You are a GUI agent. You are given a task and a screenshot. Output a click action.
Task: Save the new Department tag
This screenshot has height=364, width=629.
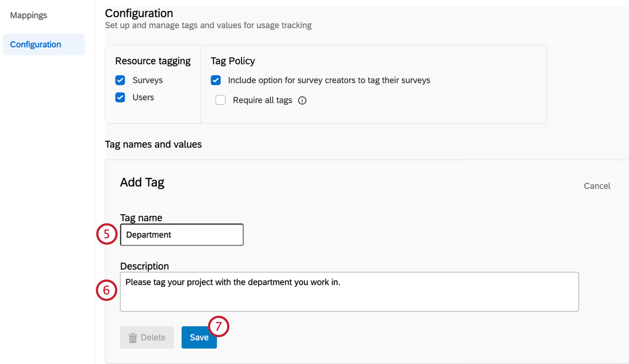coord(199,337)
